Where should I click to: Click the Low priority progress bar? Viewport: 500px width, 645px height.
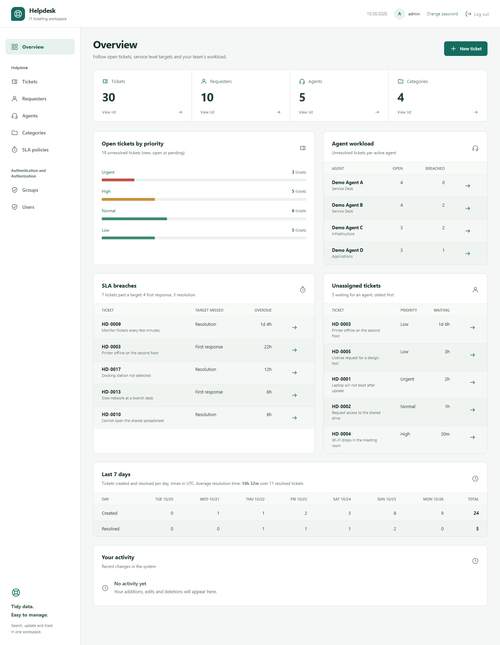pyautogui.click(x=204, y=238)
